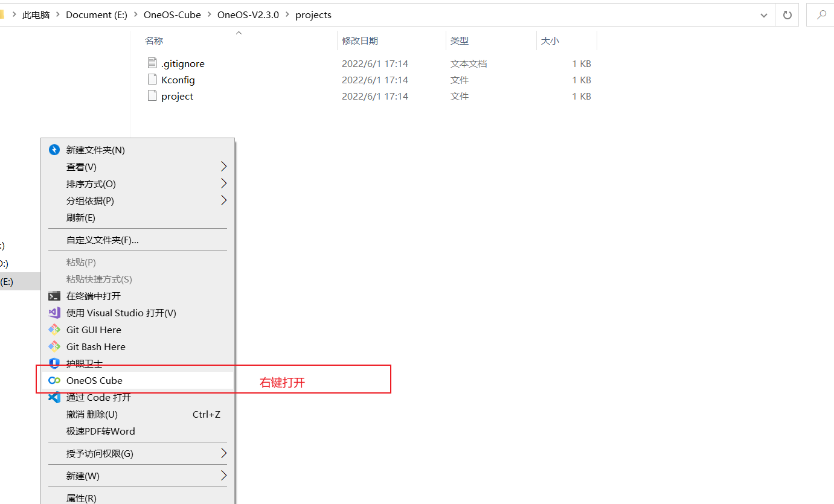834x504 pixels.
Task: Expand the 排序方式(O) submenu arrow
Action: pos(223,183)
